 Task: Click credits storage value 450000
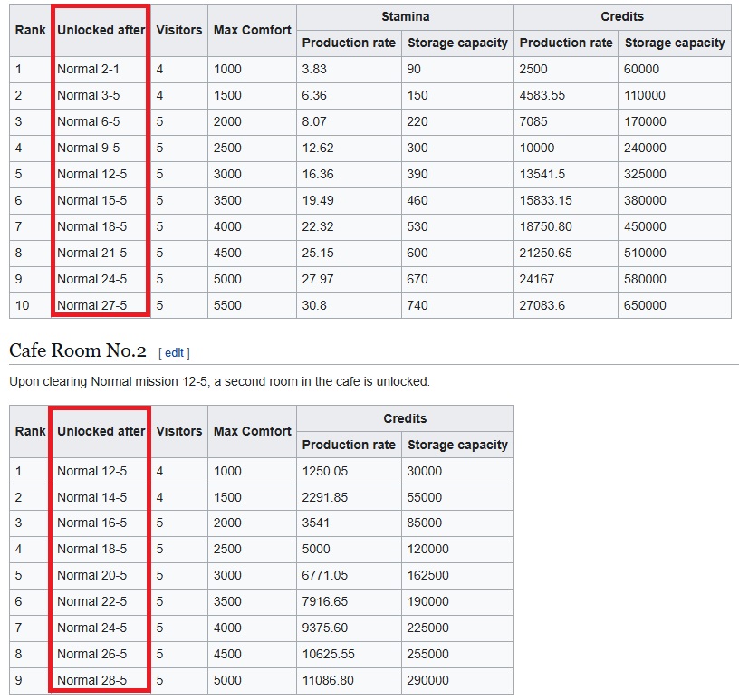[x=645, y=226]
